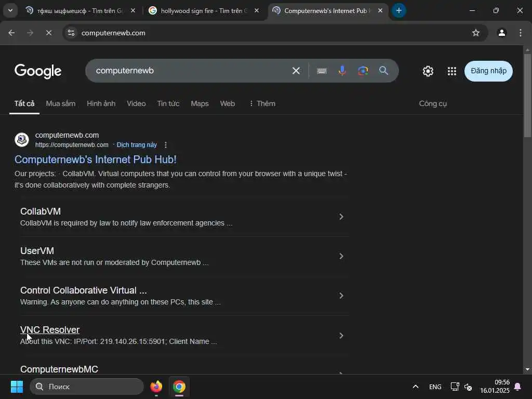
Task: Click chevron beside UserVM sitelink
Action: click(341, 256)
